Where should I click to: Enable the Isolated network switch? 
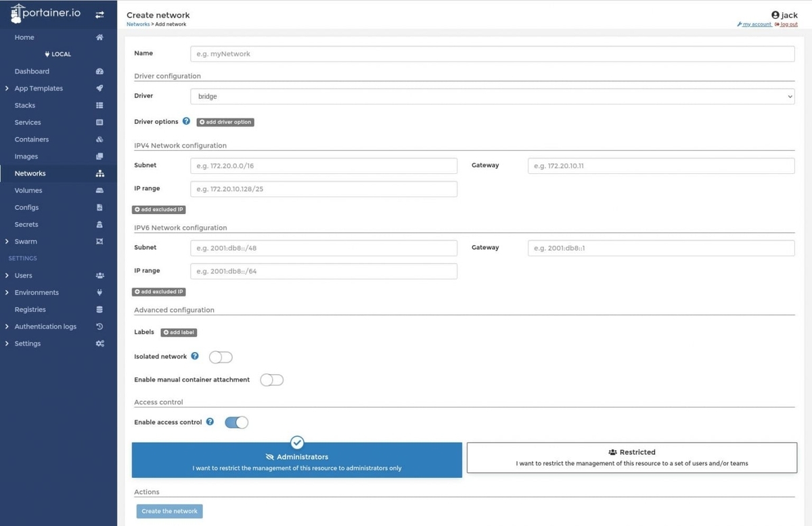pos(220,357)
